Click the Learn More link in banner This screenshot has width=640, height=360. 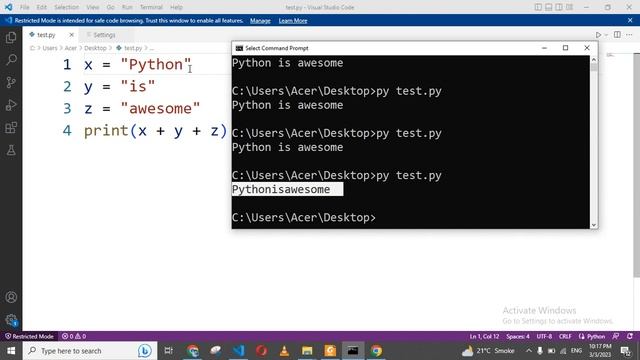pyautogui.click(x=293, y=20)
